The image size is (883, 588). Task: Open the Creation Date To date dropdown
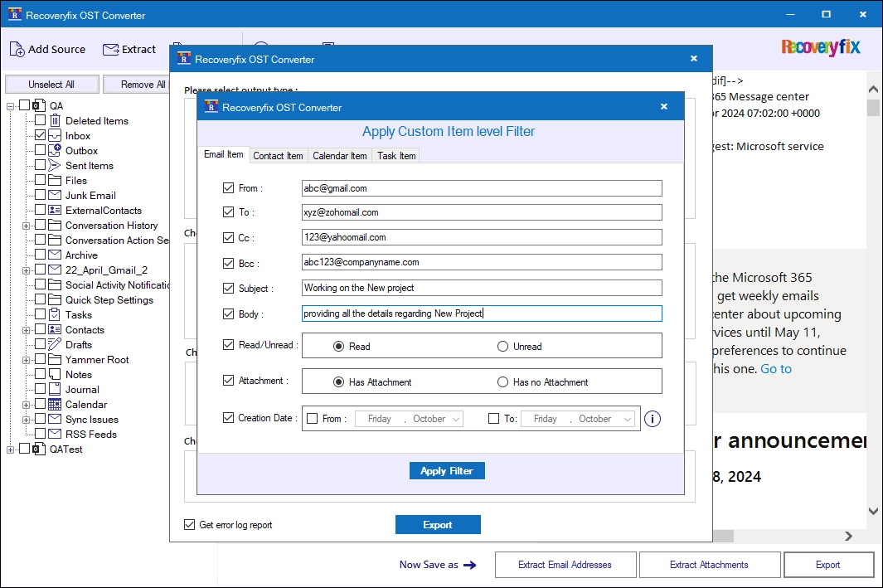[628, 419]
